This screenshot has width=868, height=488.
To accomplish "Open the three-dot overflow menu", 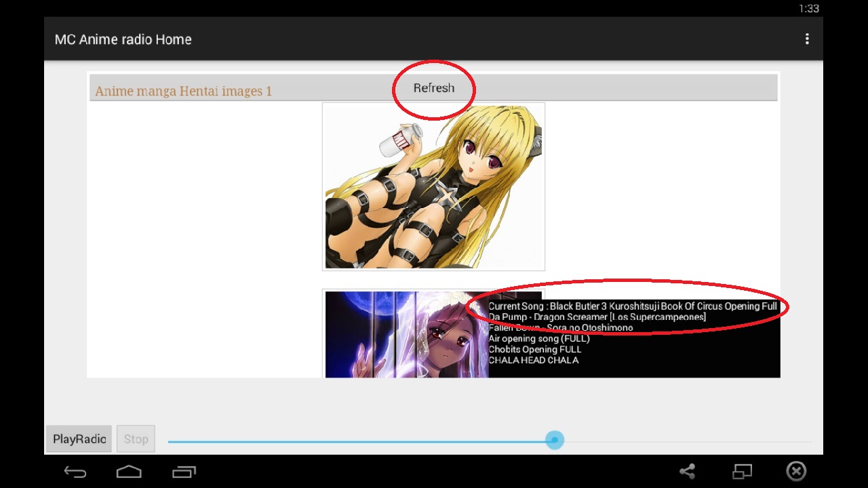I will click(x=806, y=39).
